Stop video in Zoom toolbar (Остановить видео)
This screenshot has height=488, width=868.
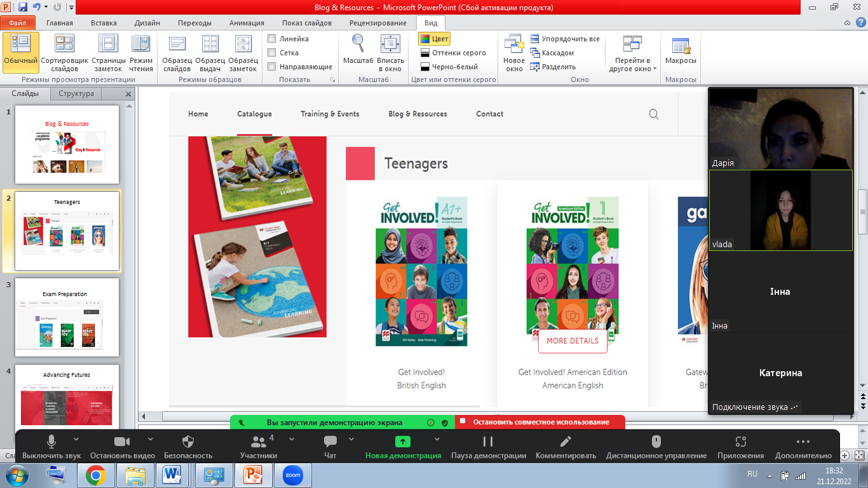122,448
